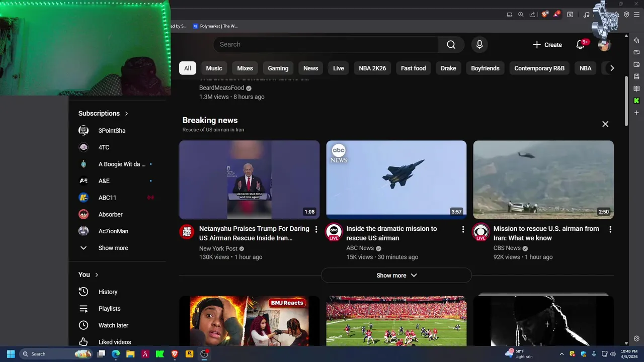Open the YouTube notifications bell

(581, 45)
